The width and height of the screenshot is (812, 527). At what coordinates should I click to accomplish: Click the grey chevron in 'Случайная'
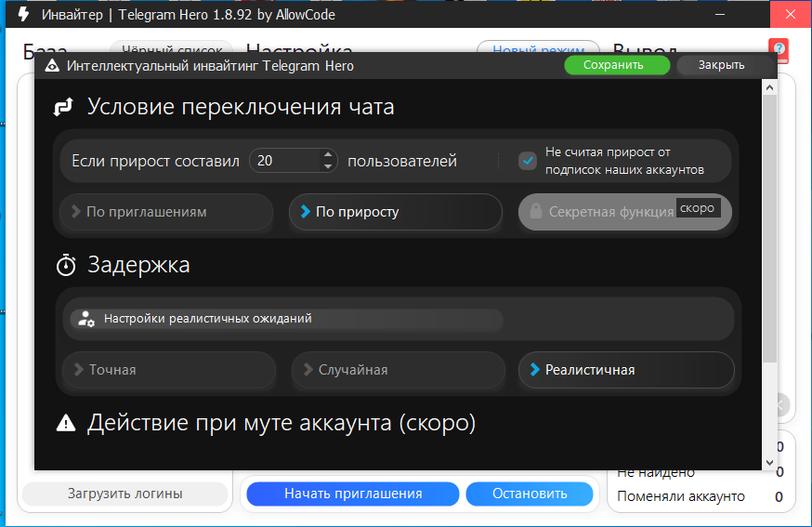point(308,370)
